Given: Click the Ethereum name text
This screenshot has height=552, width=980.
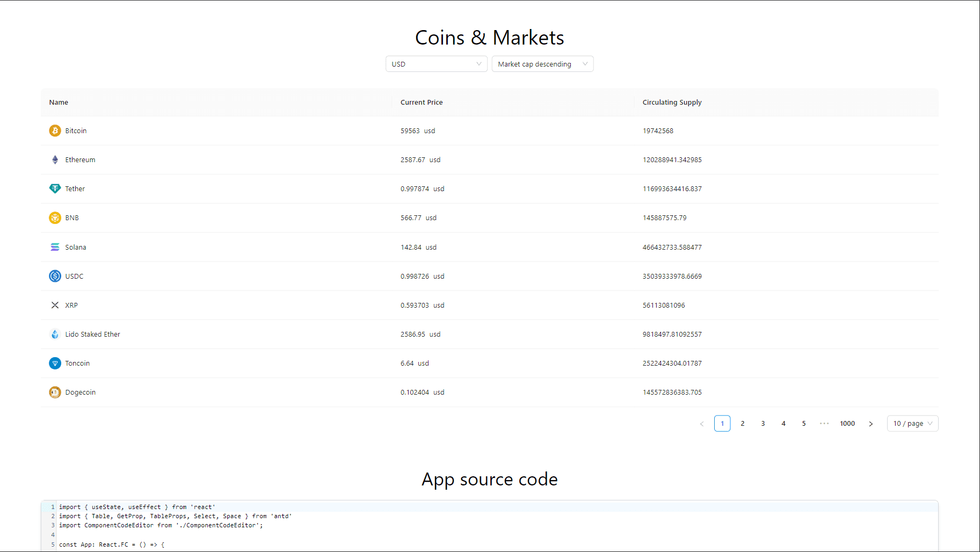Looking at the screenshot, I should tap(80, 159).
